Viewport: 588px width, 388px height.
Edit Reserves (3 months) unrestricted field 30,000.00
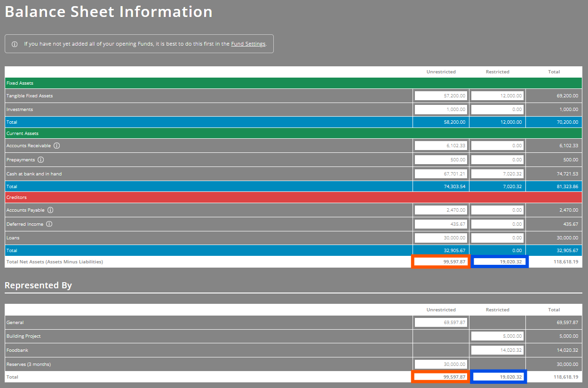click(x=441, y=364)
